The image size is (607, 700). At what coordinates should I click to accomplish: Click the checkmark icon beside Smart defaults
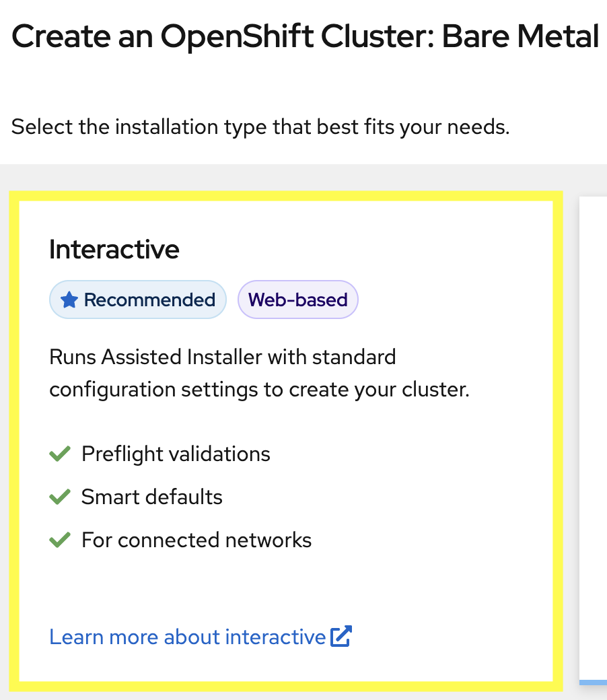(x=60, y=497)
